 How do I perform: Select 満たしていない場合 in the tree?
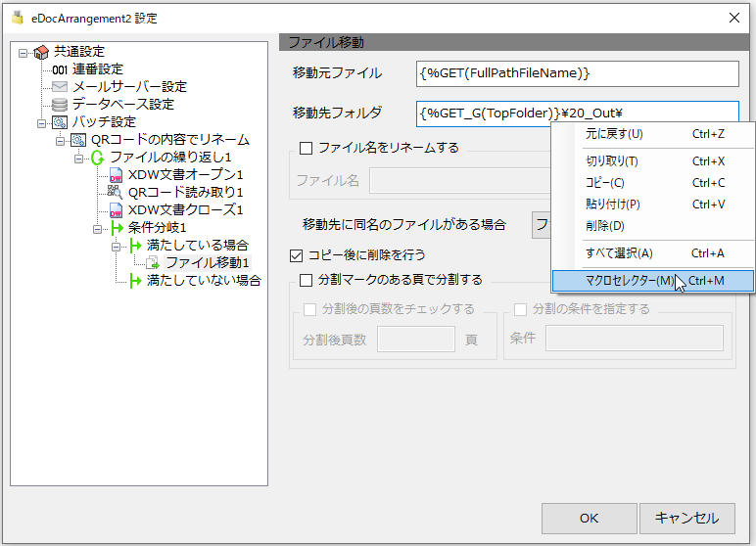click(204, 280)
